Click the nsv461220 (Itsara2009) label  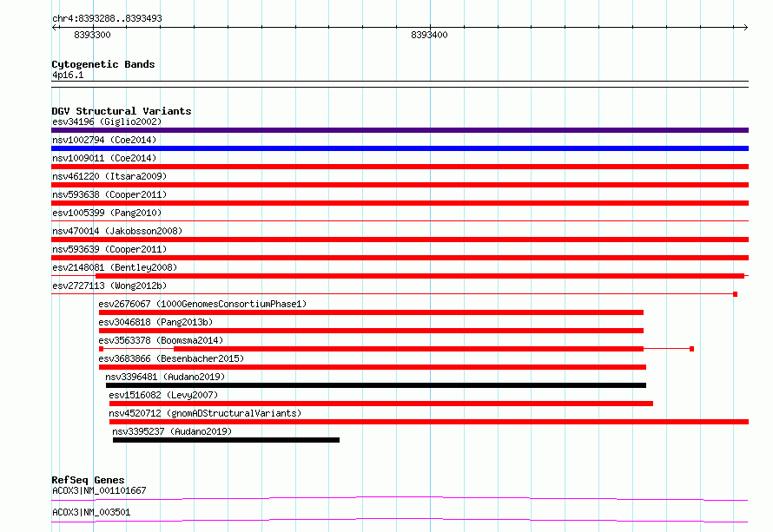[109, 176]
